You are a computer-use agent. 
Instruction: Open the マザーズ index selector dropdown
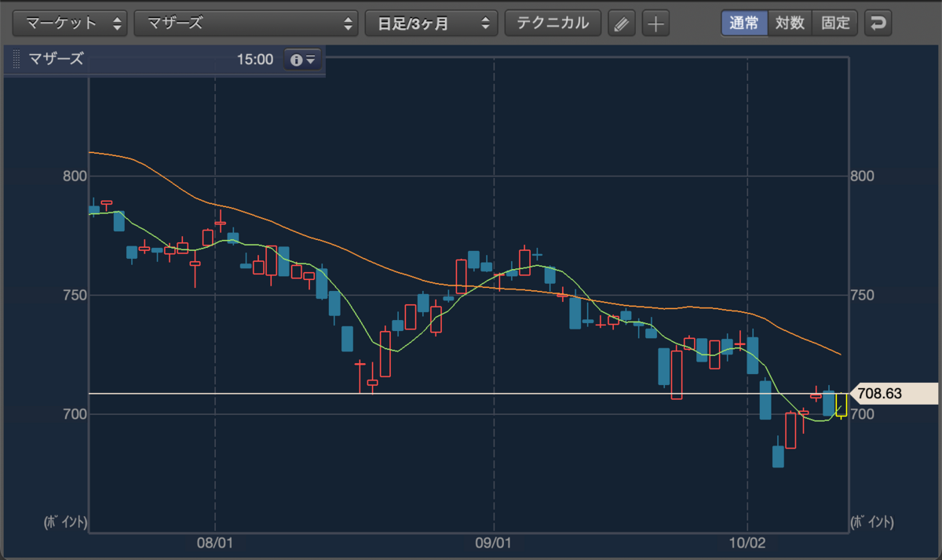pyautogui.click(x=246, y=23)
